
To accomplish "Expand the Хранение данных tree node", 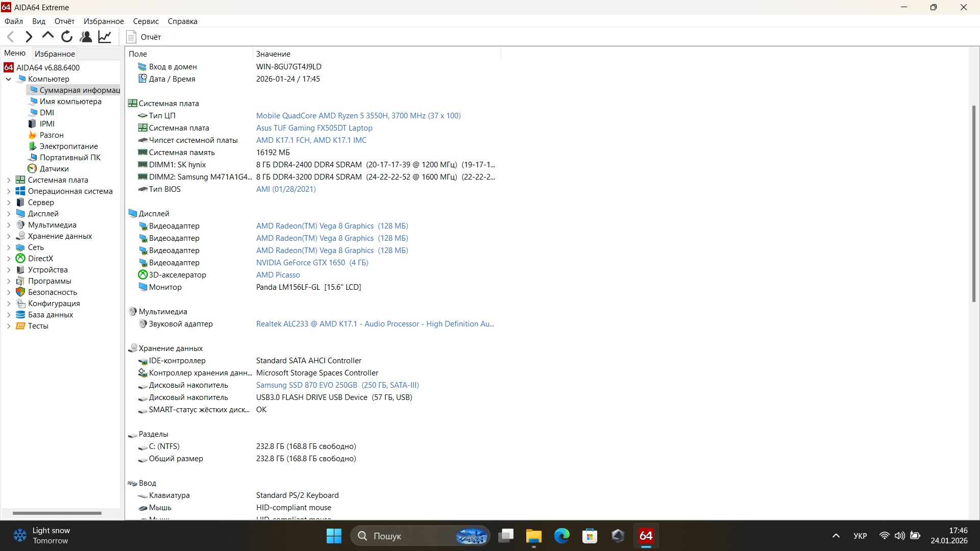I will tap(9, 236).
